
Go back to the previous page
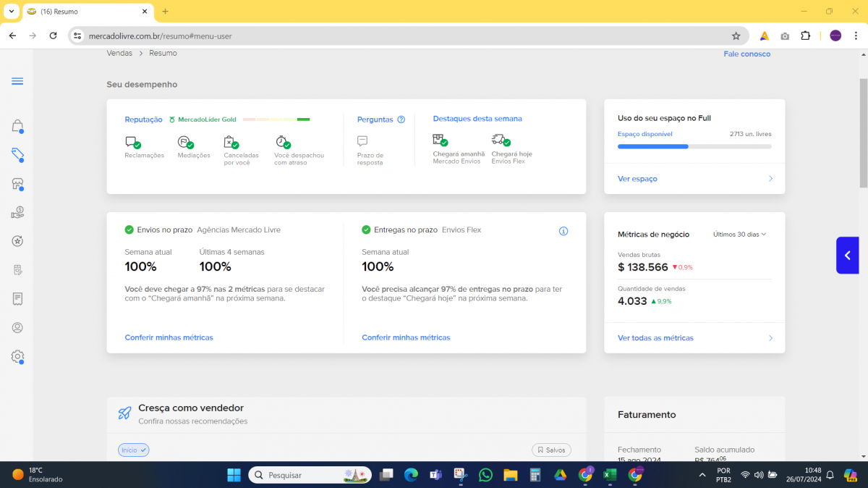point(12,35)
